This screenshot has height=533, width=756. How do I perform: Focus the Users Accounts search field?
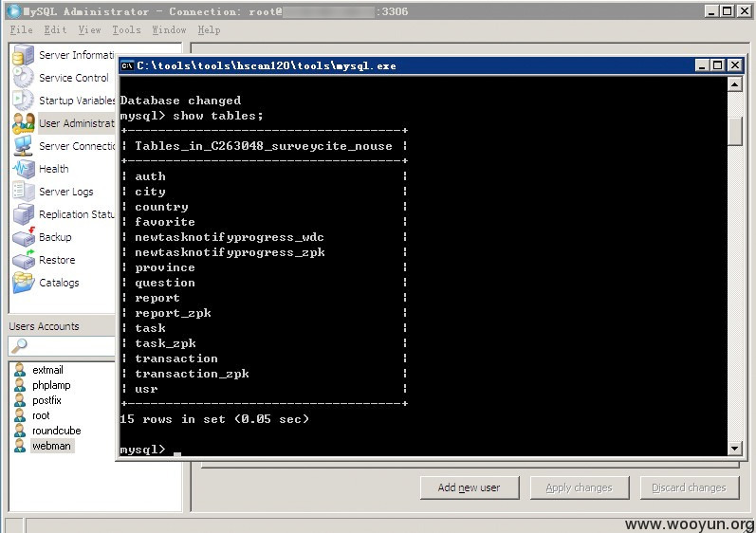62,345
